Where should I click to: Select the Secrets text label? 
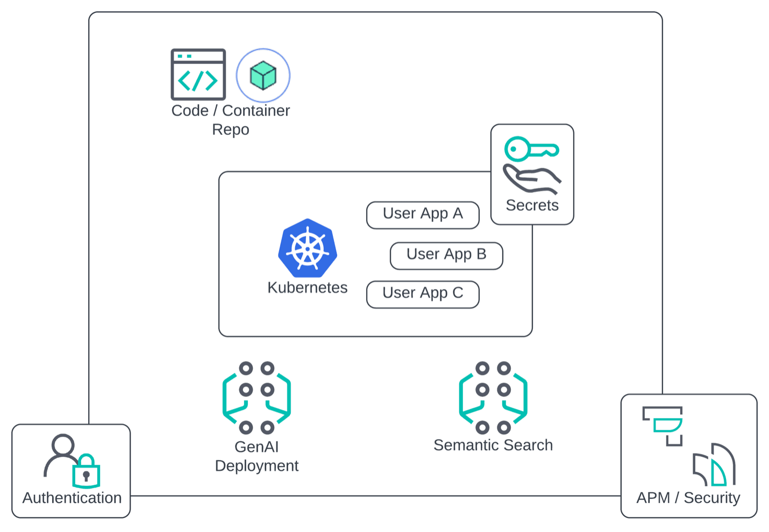click(532, 205)
